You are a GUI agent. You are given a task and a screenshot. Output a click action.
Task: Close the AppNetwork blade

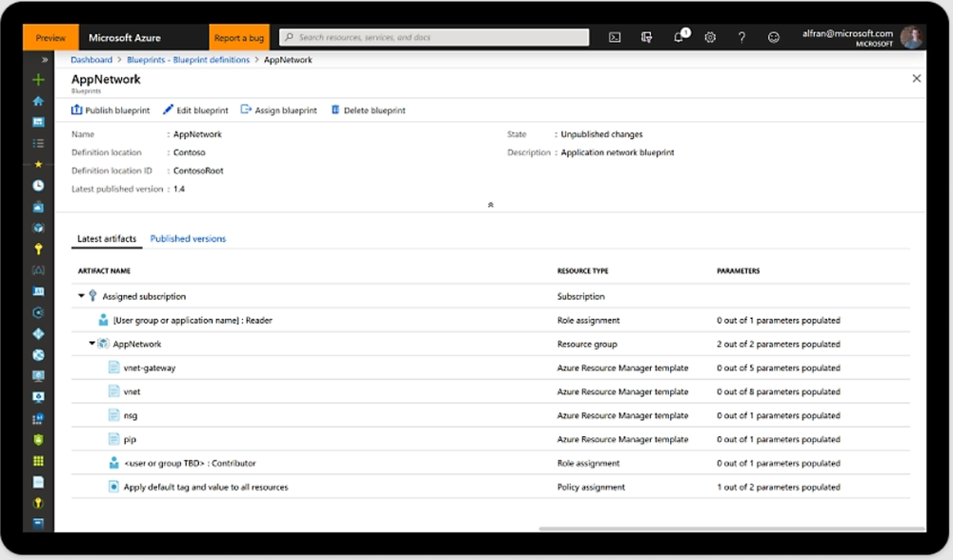[x=917, y=78]
